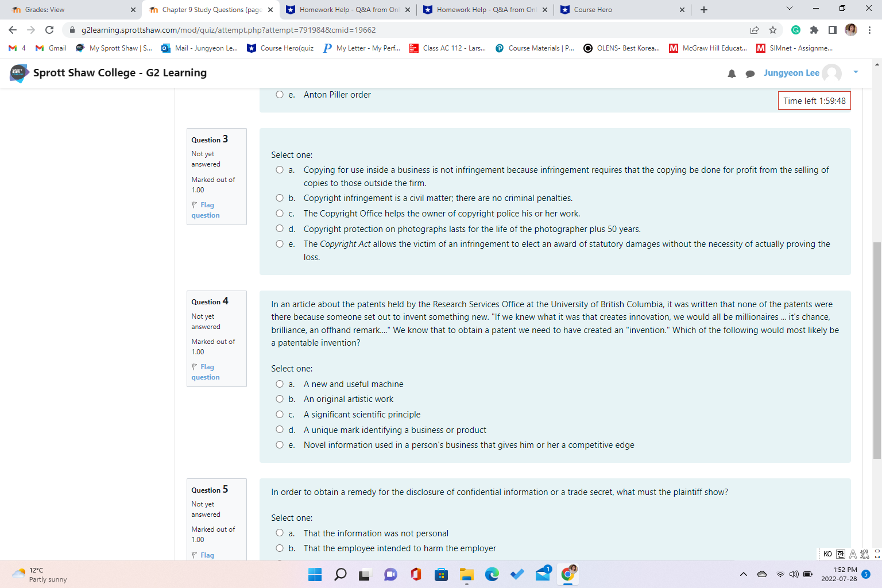This screenshot has width=882, height=588.
Task: Click the Extensions puzzle icon in Chrome toolbar
Action: [x=815, y=30]
